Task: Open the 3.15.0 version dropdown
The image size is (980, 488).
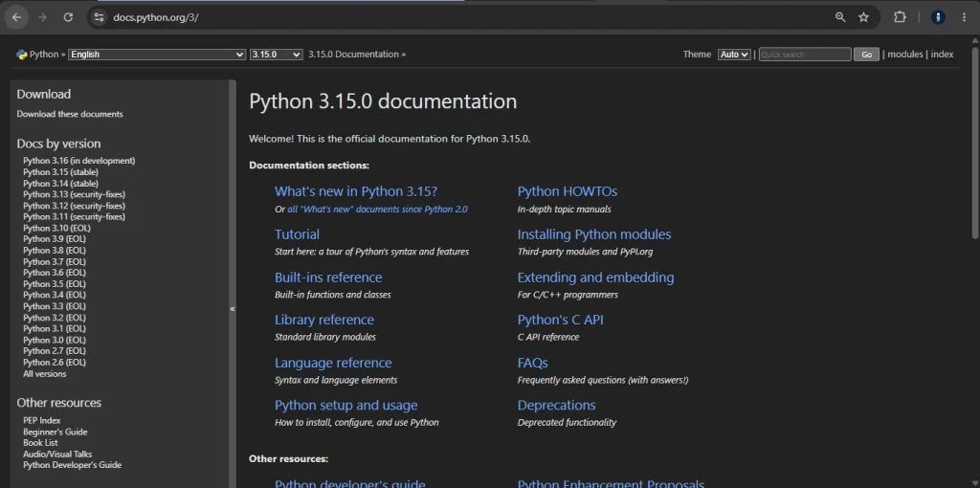Action: click(276, 55)
